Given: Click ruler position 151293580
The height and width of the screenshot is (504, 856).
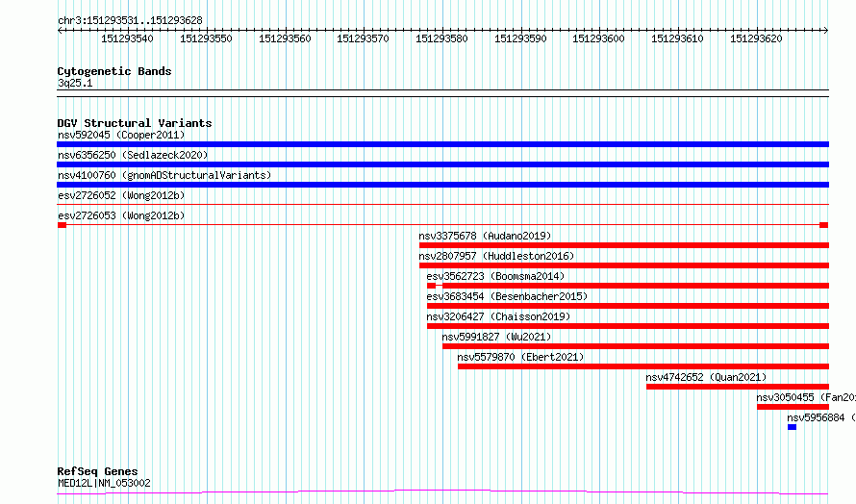Looking at the screenshot, I should coord(441,38).
